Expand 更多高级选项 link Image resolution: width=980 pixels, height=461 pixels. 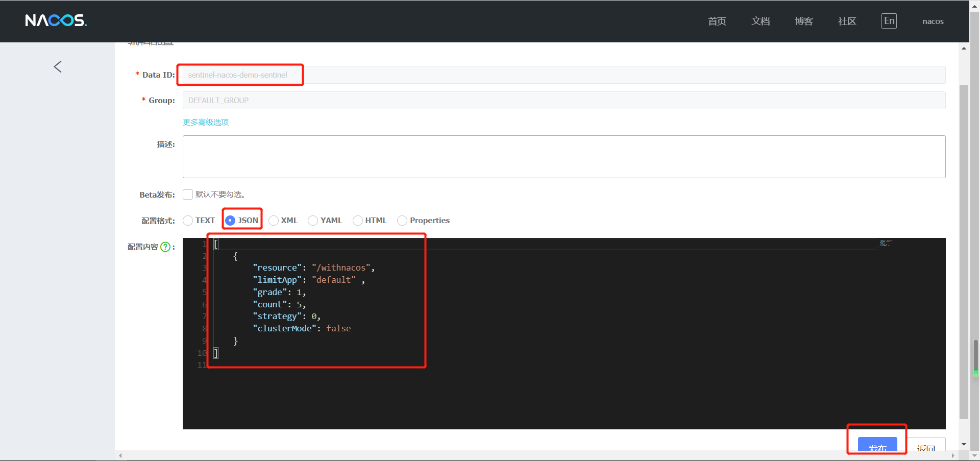point(206,122)
